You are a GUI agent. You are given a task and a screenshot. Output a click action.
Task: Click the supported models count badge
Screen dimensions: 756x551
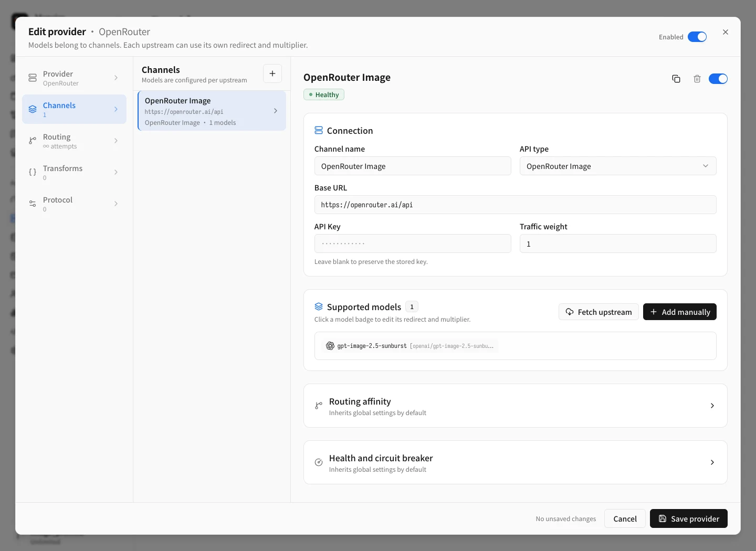coord(412,306)
